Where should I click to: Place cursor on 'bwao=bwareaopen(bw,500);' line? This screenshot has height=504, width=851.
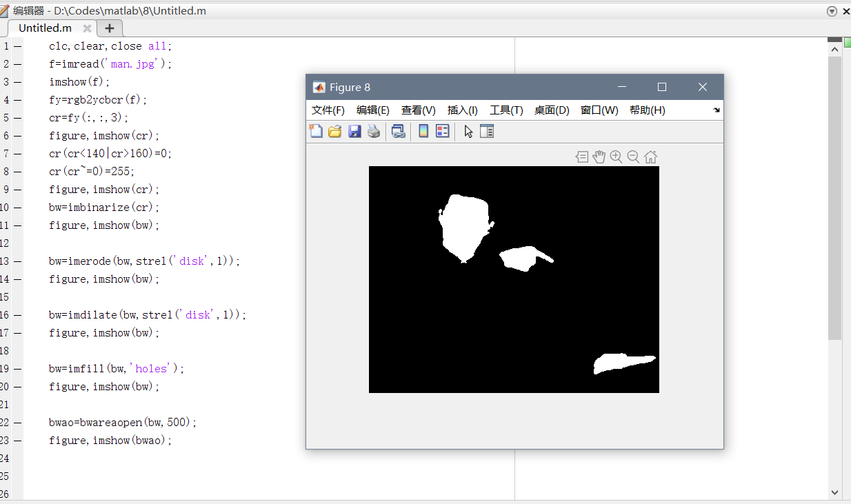click(123, 423)
